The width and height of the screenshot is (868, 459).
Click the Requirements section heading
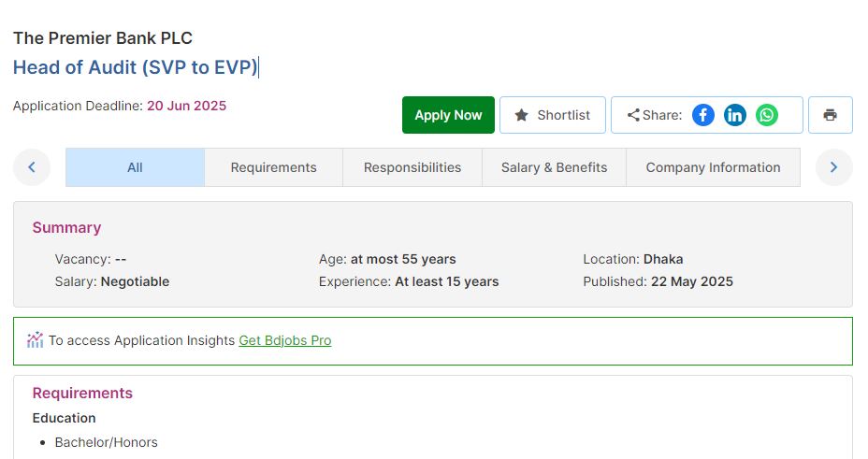pyautogui.click(x=82, y=393)
